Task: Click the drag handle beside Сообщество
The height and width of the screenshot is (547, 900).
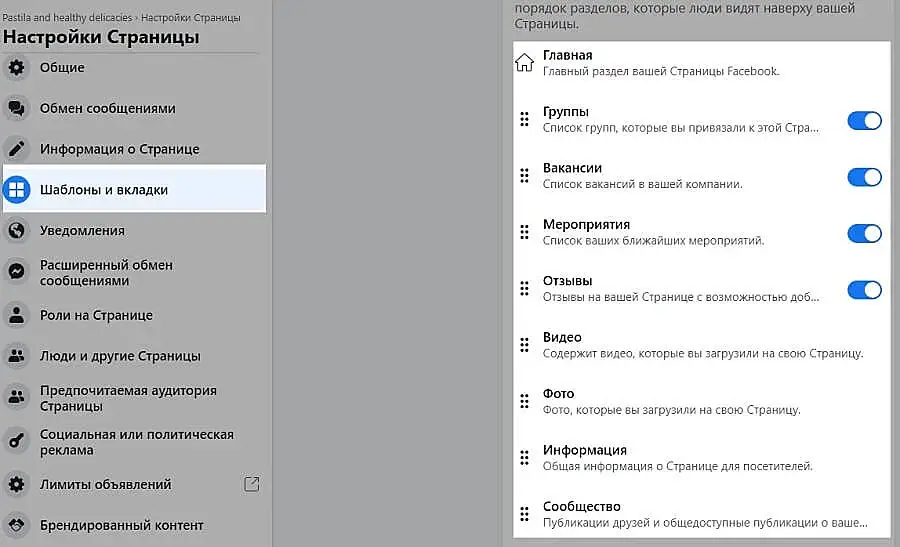Action: click(x=524, y=515)
